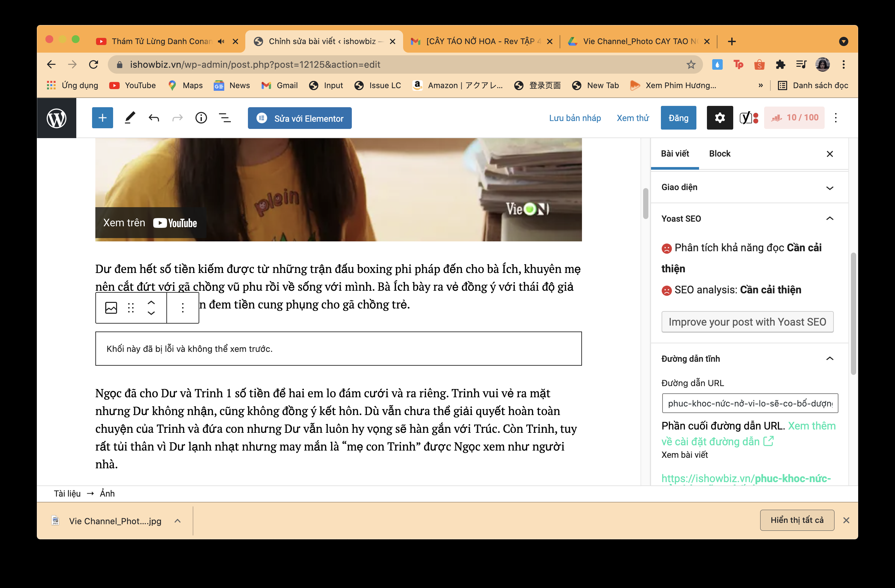The width and height of the screenshot is (895, 588).
Task: Open the block inserter plus button
Action: 102,118
